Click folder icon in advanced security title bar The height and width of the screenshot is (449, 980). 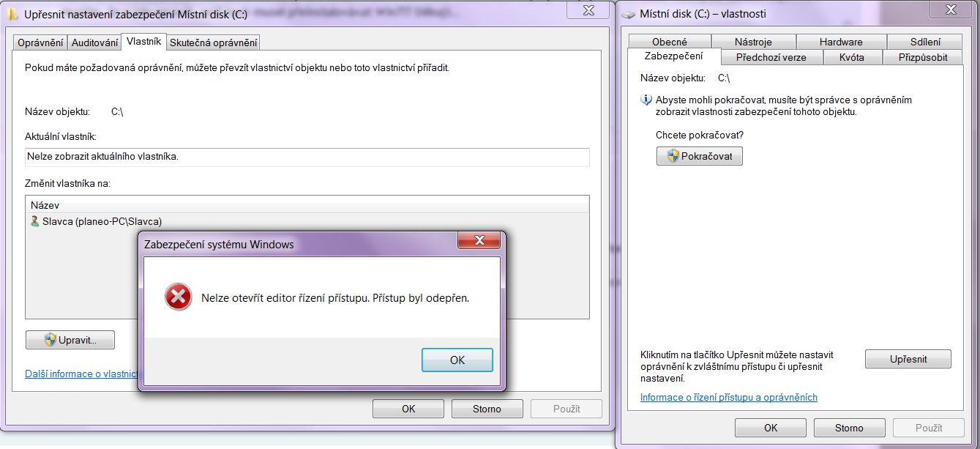click(x=12, y=13)
